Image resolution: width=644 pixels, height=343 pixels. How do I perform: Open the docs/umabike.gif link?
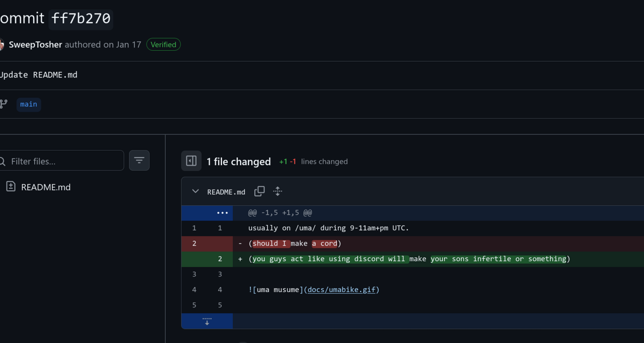click(341, 290)
